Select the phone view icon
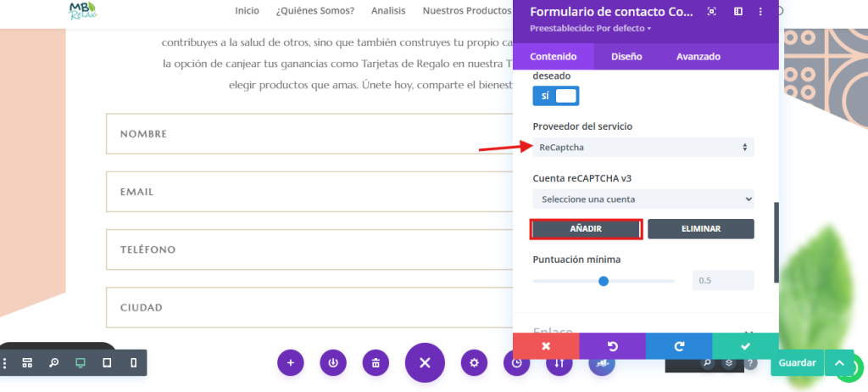The width and height of the screenshot is (868, 392). (133, 363)
